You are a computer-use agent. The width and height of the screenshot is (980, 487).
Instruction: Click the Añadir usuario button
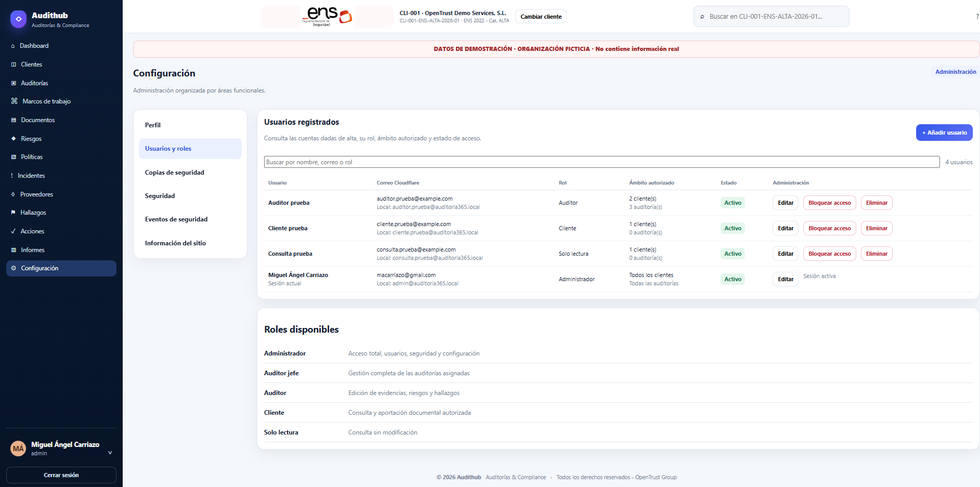pyautogui.click(x=944, y=133)
